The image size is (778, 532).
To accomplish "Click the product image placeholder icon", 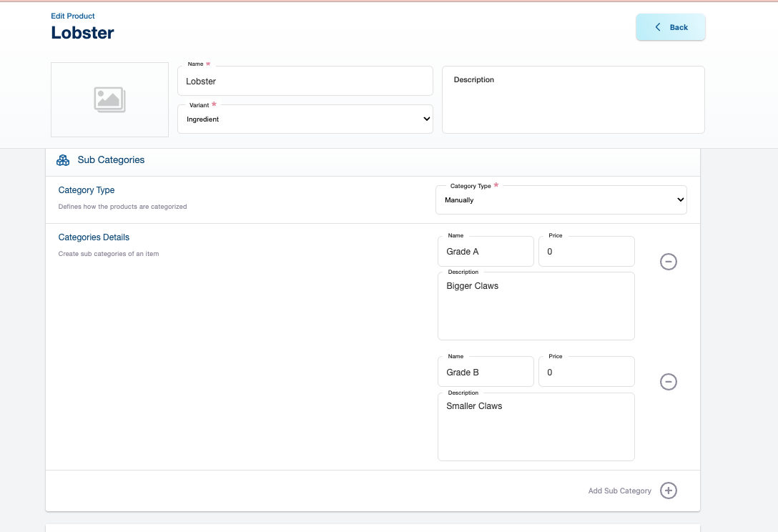I will coord(109,99).
